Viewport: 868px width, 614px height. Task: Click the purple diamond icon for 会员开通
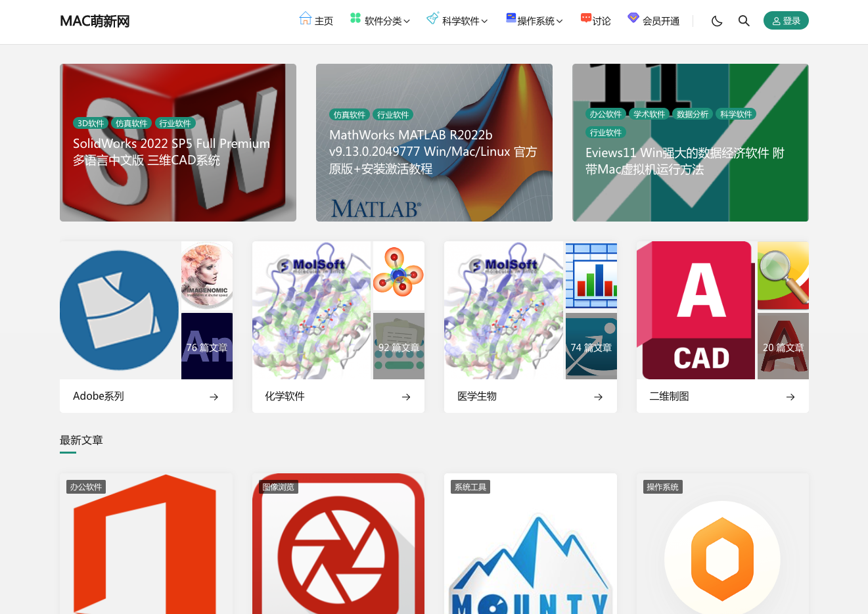coord(633,18)
